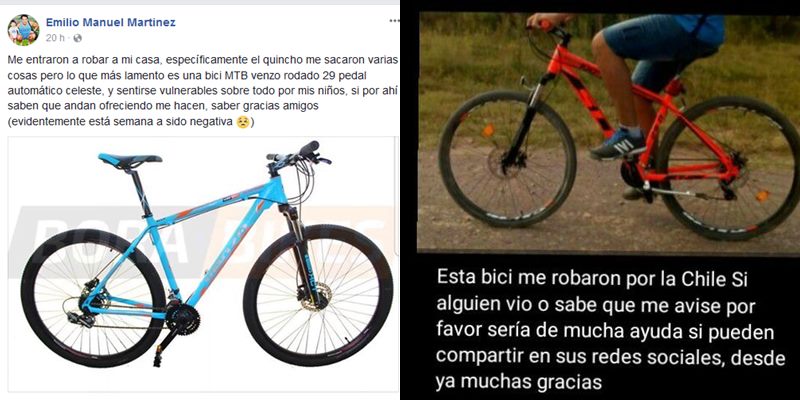Open the orange bike rider photo

(609, 132)
